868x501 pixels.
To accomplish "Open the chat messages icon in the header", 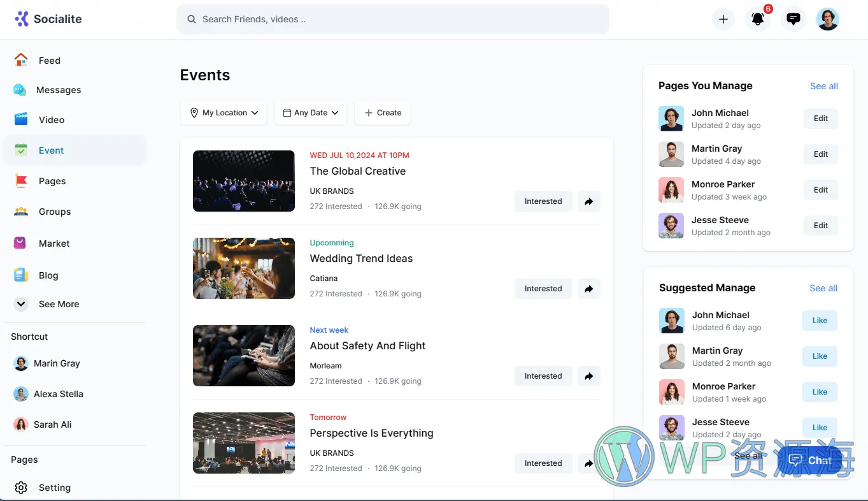I will click(793, 19).
